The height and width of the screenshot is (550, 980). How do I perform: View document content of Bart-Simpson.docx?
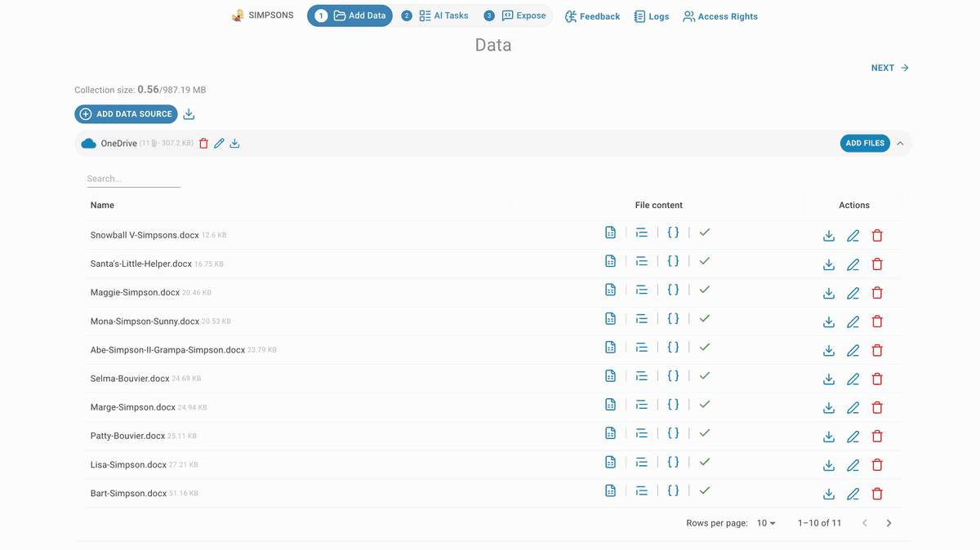(x=610, y=490)
